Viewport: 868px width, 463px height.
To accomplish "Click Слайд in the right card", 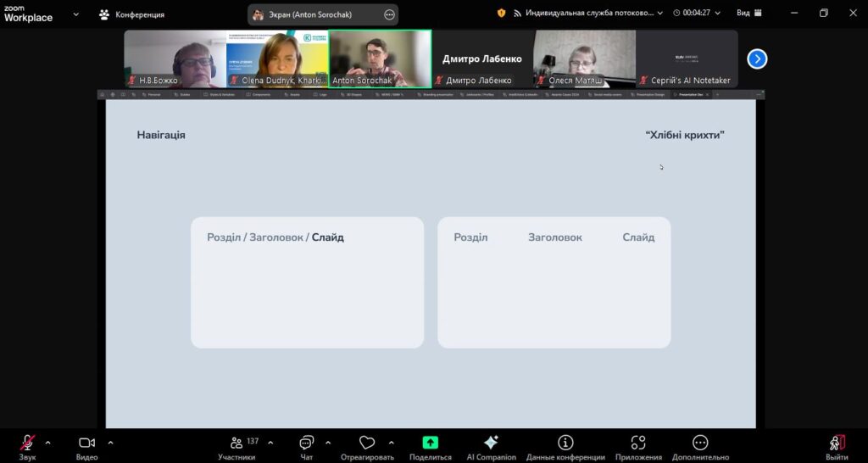I will 638,237.
